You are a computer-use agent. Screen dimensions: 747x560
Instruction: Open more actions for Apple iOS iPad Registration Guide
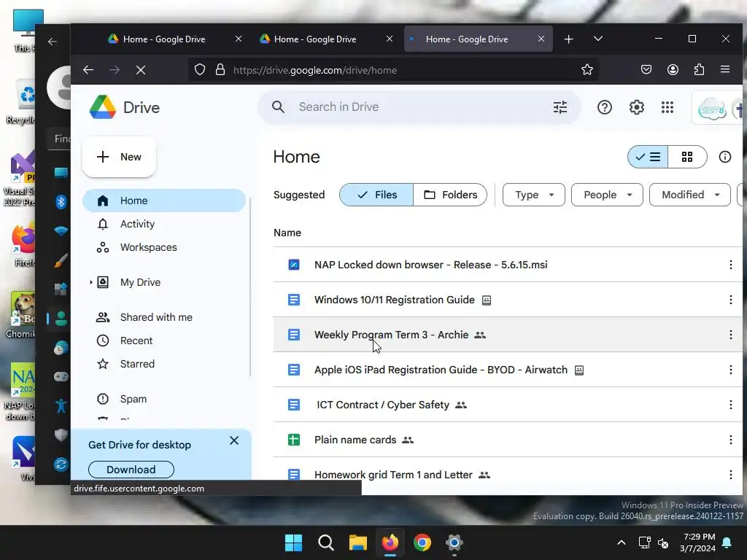pos(730,370)
